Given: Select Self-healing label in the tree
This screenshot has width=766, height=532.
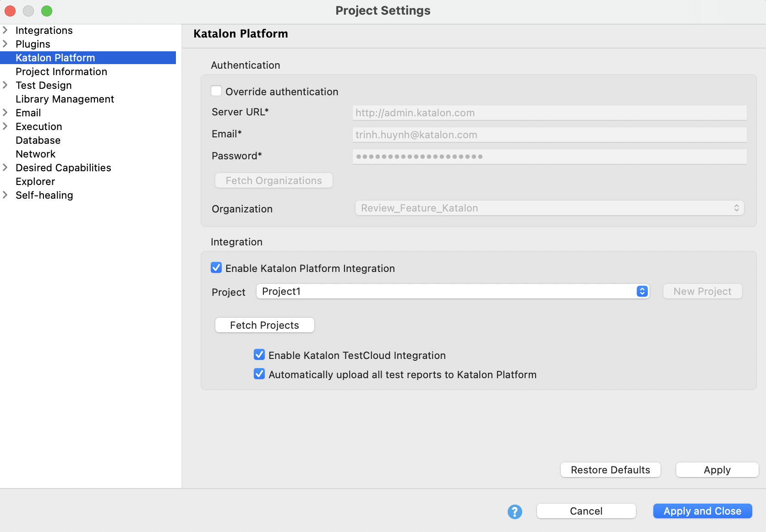Looking at the screenshot, I should point(44,195).
